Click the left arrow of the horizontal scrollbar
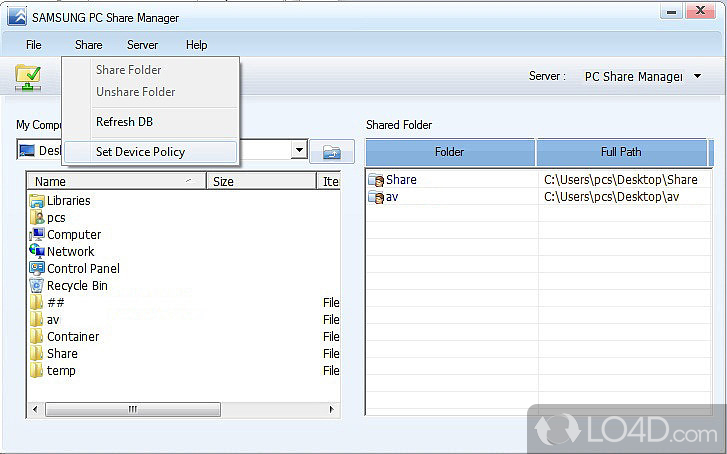This screenshot has width=727, height=454. pyautogui.click(x=36, y=409)
